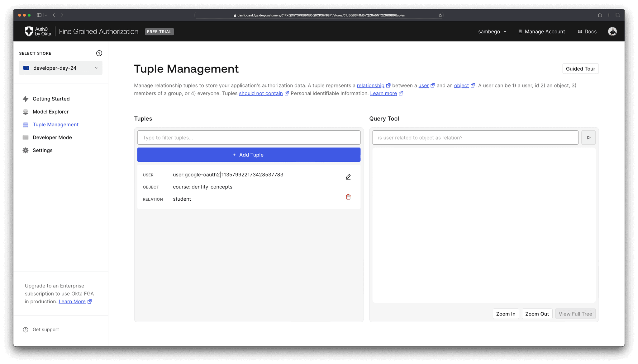This screenshot has width=638, height=364.
Task: Open the sambego account dropdown
Action: [492, 31]
